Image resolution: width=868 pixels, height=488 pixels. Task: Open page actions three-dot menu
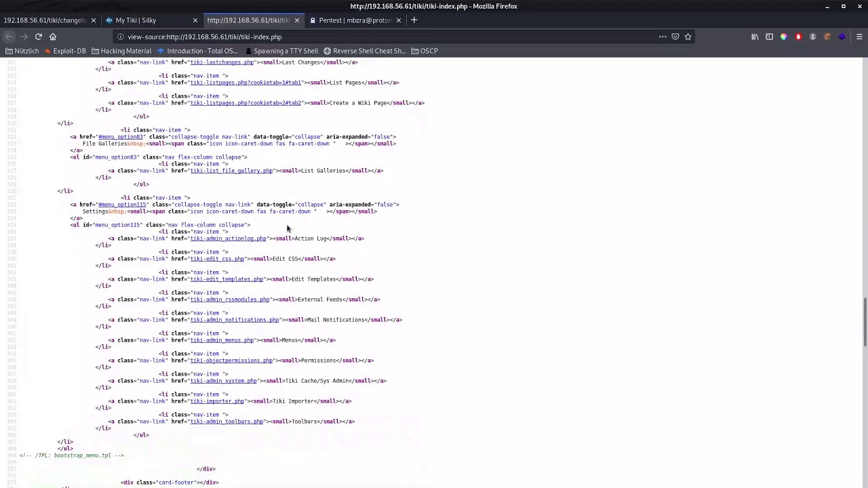tap(663, 37)
